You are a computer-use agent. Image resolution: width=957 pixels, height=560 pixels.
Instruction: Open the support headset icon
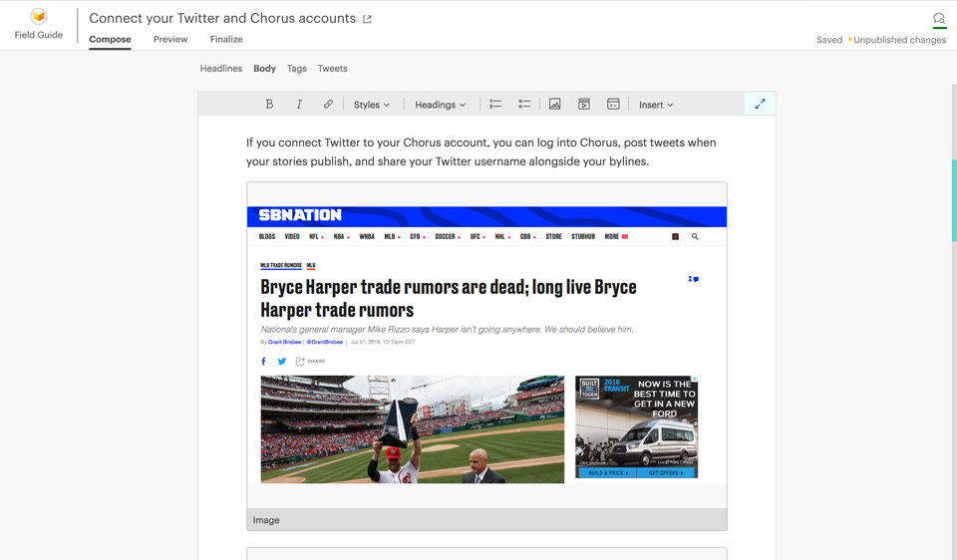(938, 19)
